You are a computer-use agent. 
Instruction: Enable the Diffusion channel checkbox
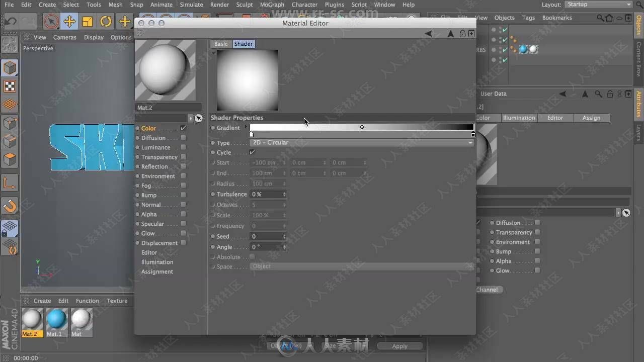pyautogui.click(x=183, y=138)
